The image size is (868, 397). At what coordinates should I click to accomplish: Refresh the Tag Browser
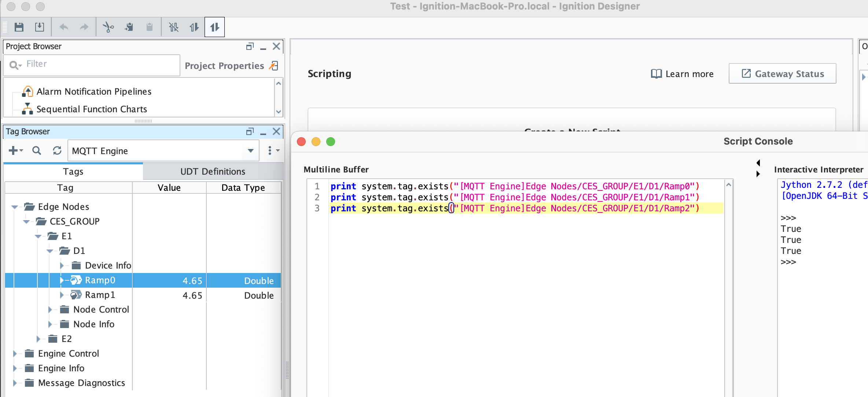(x=57, y=150)
